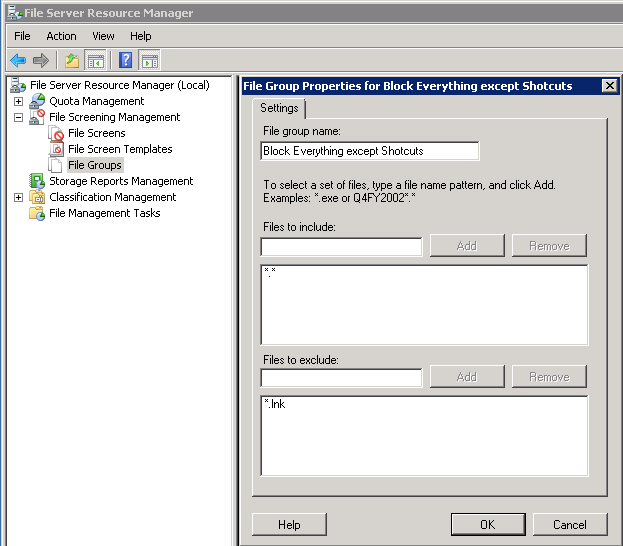Open the Action menu

(x=61, y=36)
